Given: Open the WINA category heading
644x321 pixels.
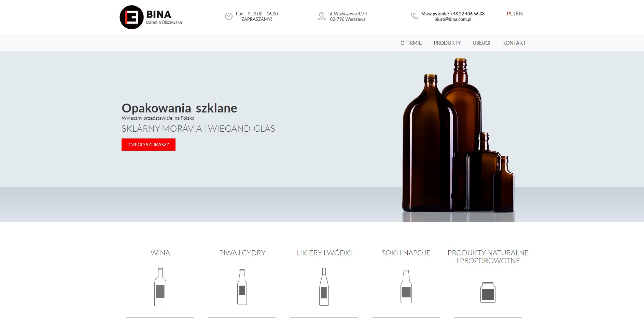Looking at the screenshot, I should [x=160, y=253].
